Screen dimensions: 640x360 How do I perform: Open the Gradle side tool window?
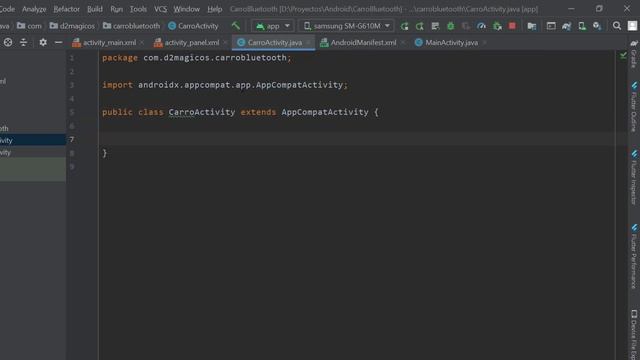point(634,54)
